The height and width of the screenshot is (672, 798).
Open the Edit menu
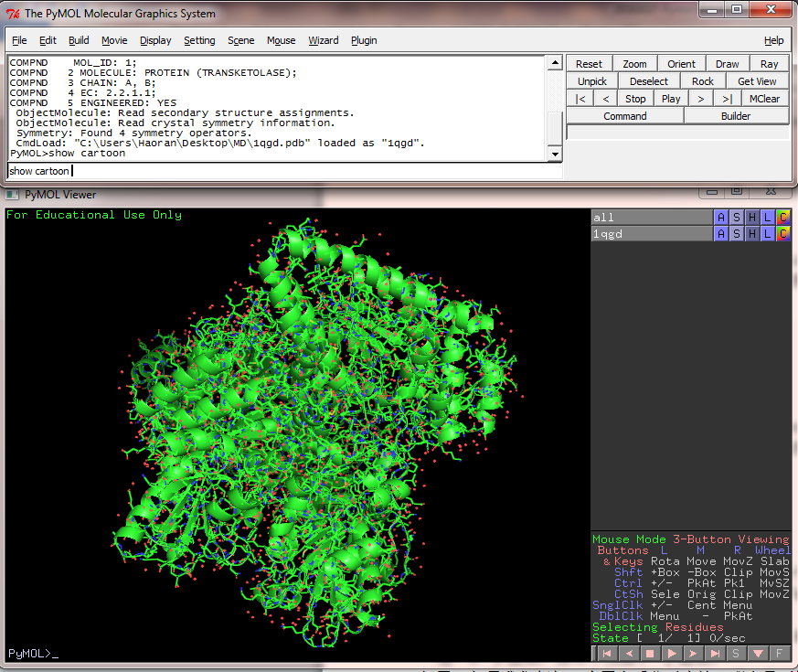tap(48, 40)
